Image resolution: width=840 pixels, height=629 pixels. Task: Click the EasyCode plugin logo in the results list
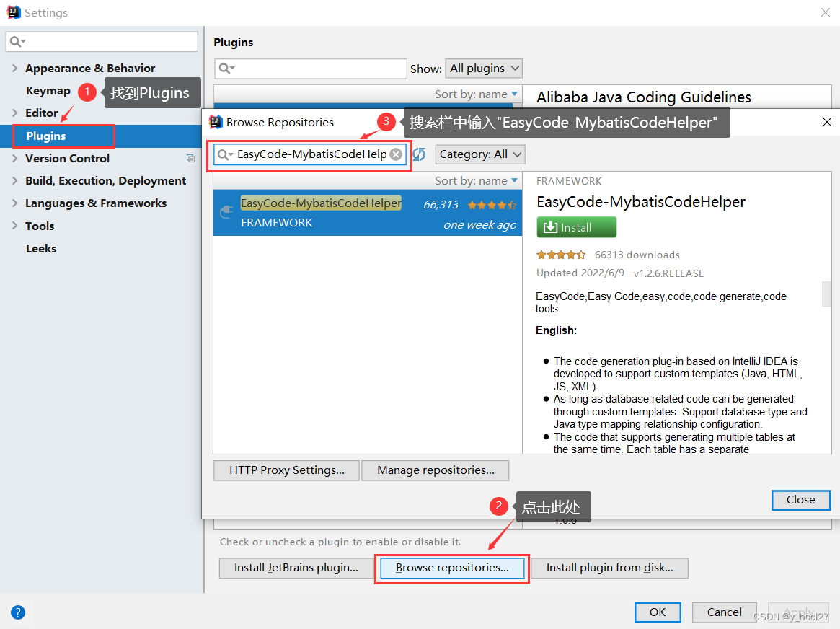click(x=226, y=212)
